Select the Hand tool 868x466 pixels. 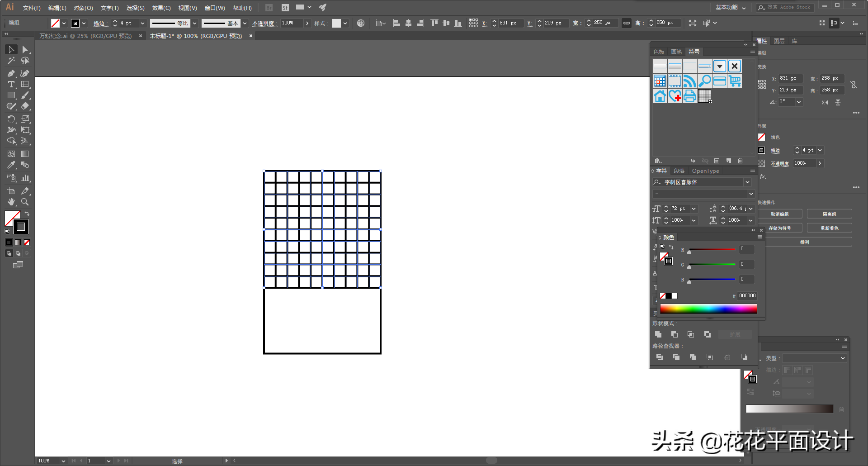[11, 202]
